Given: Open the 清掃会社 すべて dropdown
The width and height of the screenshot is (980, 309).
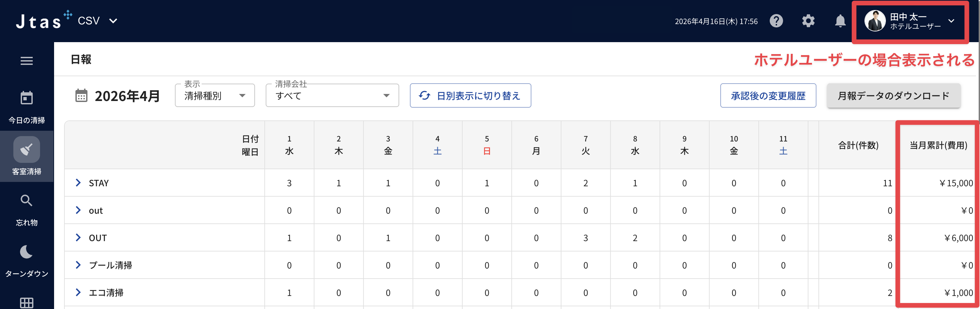Looking at the screenshot, I should point(332,95).
